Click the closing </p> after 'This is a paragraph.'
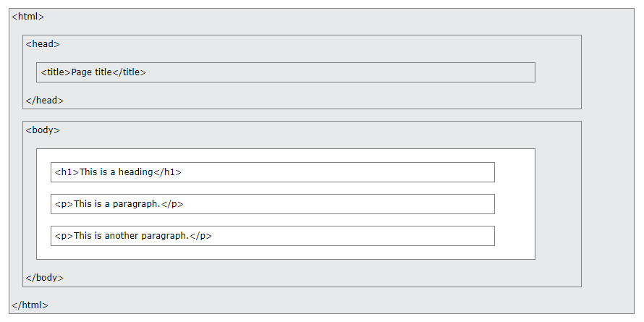 coord(172,204)
